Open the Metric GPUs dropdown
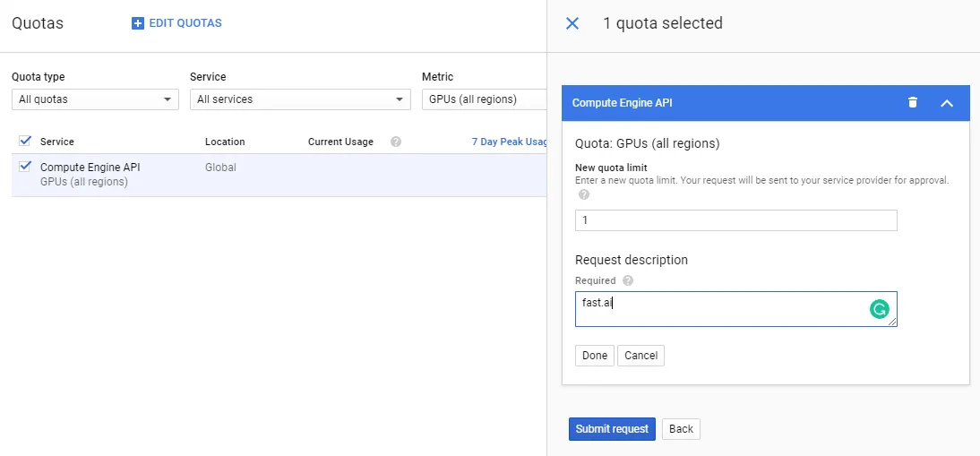The height and width of the screenshot is (456, 980). [x=484, y=99]
